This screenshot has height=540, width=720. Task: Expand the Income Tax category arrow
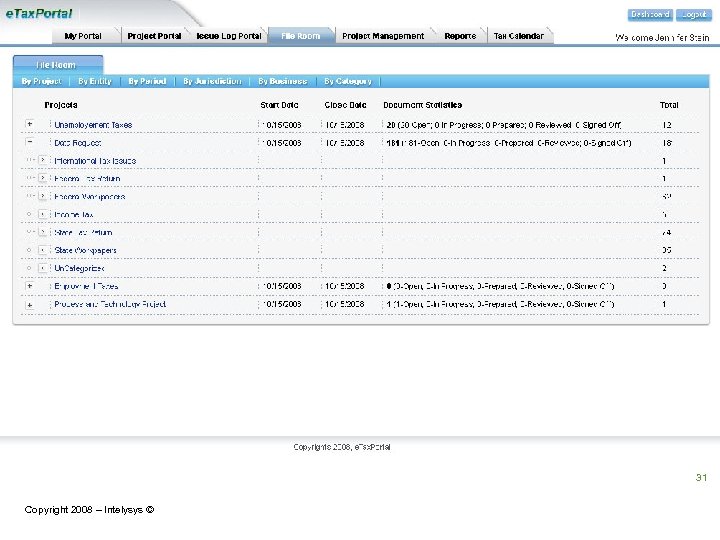pyautogui.click(x=43, y=214)
